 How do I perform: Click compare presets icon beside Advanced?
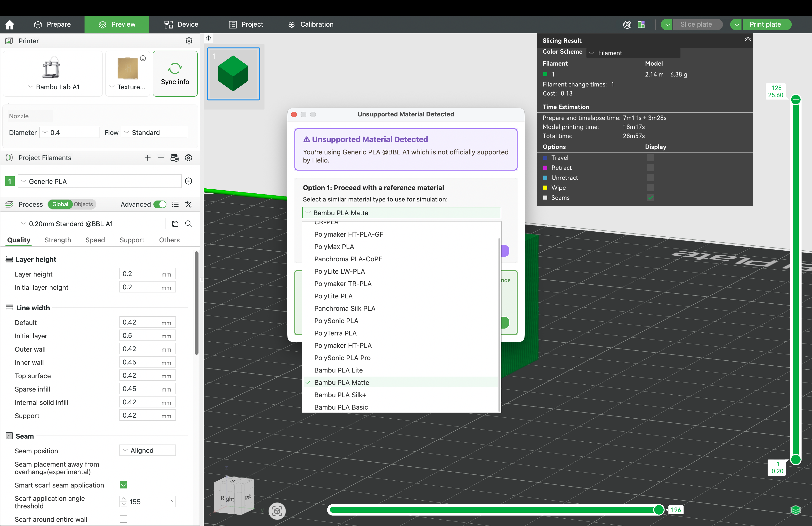[x=189, y=205]
